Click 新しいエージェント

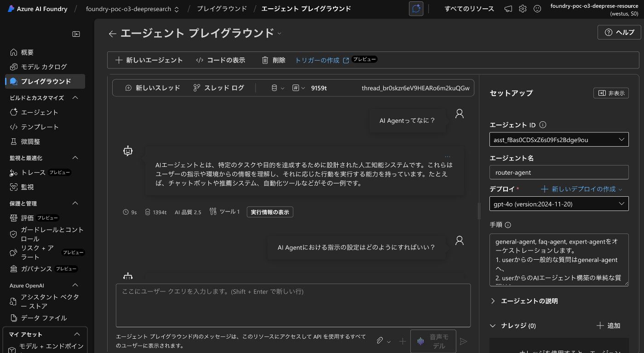coord(149,60)
